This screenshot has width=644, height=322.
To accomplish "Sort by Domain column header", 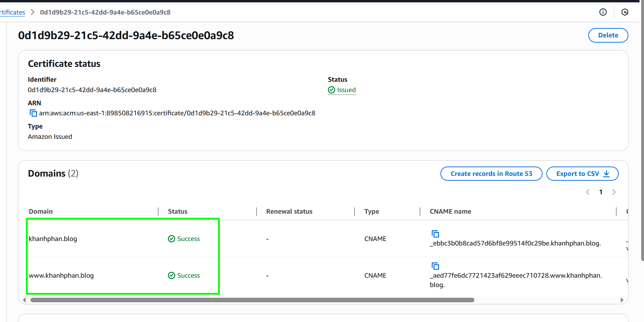I will tap(41, 211).
